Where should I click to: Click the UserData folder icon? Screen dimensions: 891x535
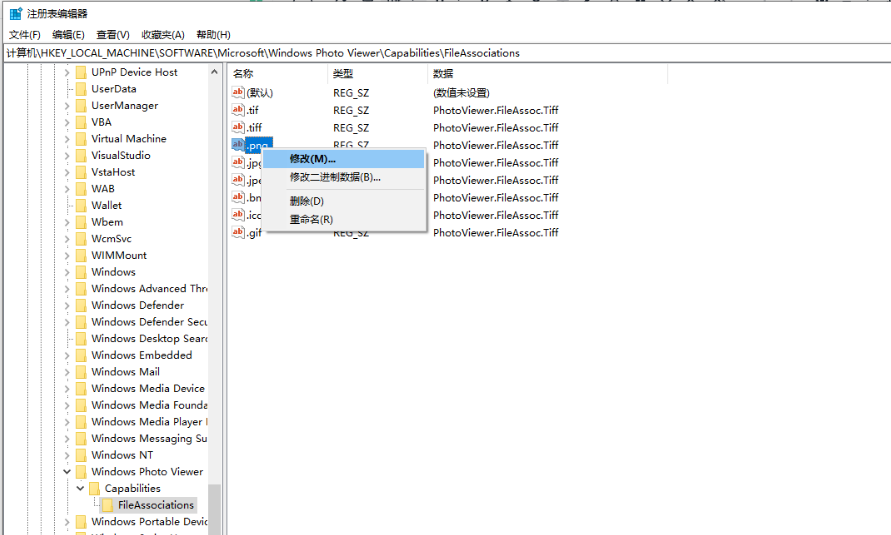tap(81, 89)
